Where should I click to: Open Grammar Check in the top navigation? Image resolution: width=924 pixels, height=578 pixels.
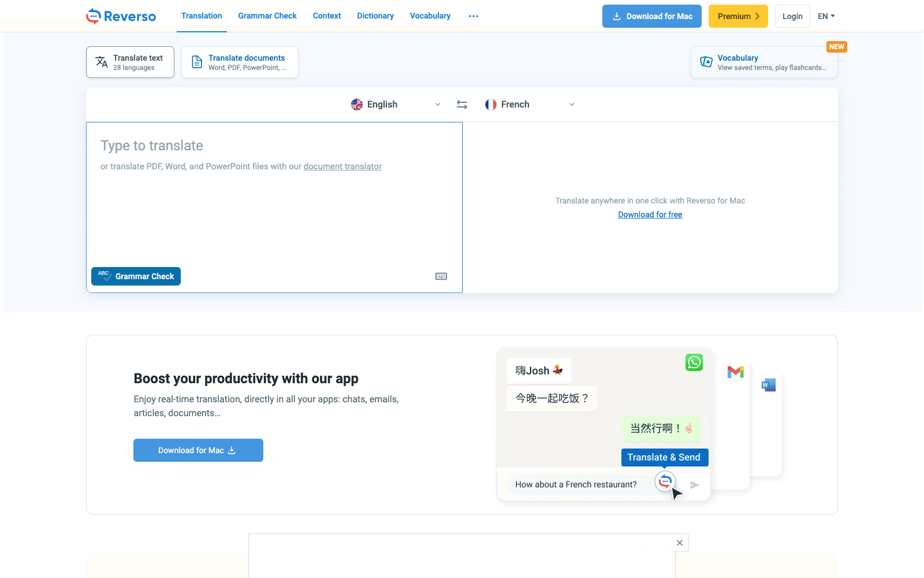pyautogui.click(x=267, y=16)
